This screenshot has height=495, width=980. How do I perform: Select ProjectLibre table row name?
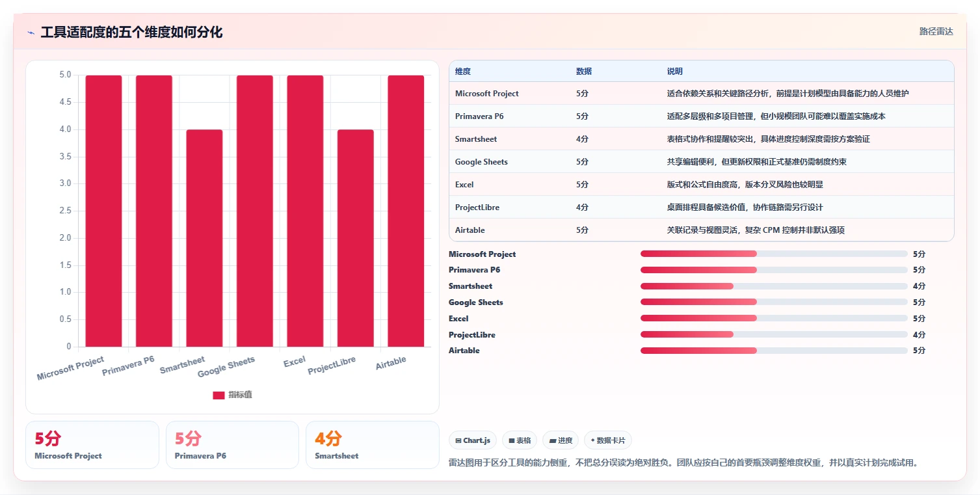[477, 207]
